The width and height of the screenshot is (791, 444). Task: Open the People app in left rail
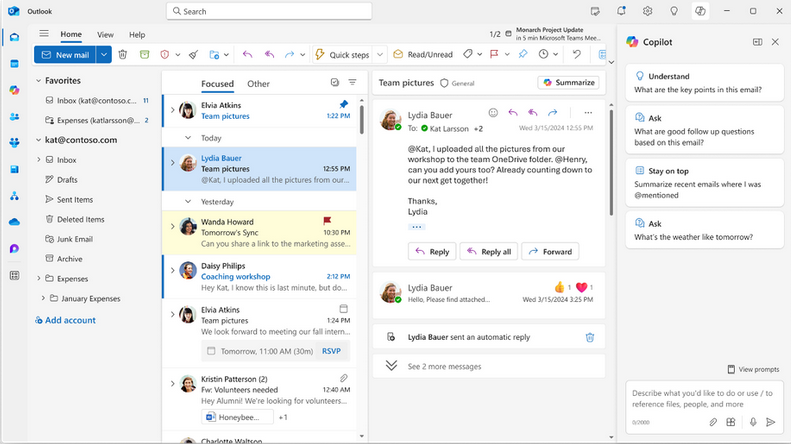(14, 117)
